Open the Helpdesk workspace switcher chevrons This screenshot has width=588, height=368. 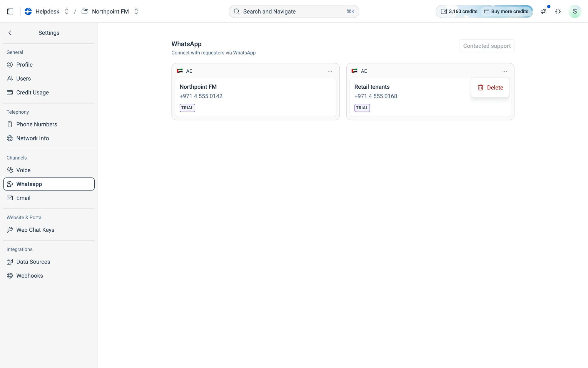coord(66,11)
